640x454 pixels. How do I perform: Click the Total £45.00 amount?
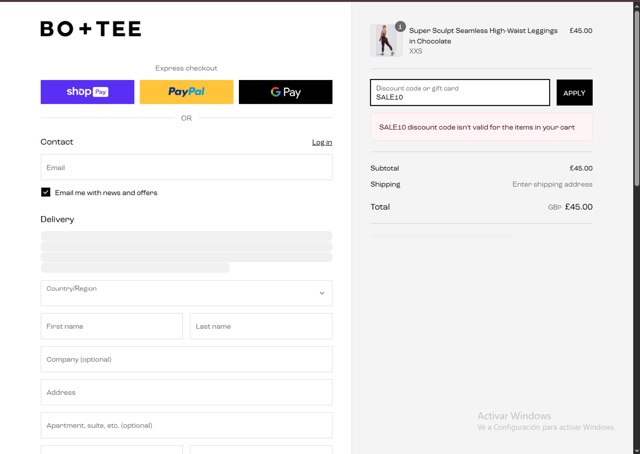pos(579,207)
